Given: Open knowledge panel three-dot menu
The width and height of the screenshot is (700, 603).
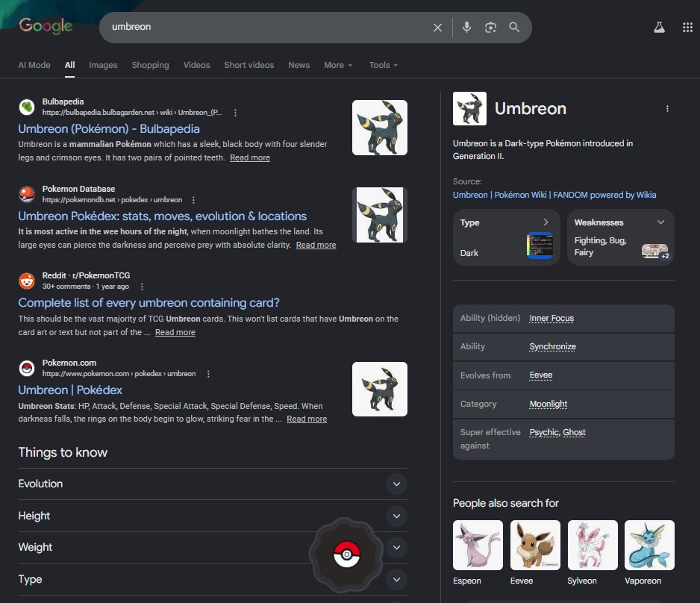Looking at the screenshot, I should 667,108.
